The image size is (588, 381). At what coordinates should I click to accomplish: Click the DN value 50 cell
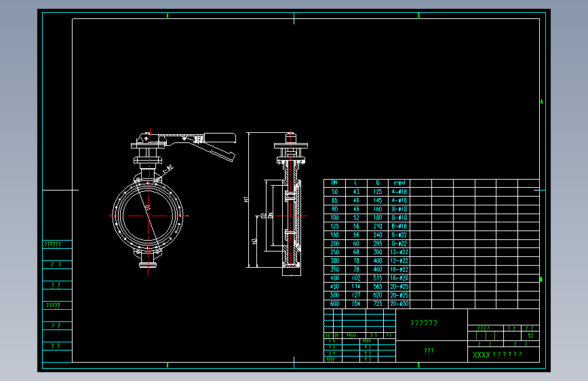coord(334,192)
